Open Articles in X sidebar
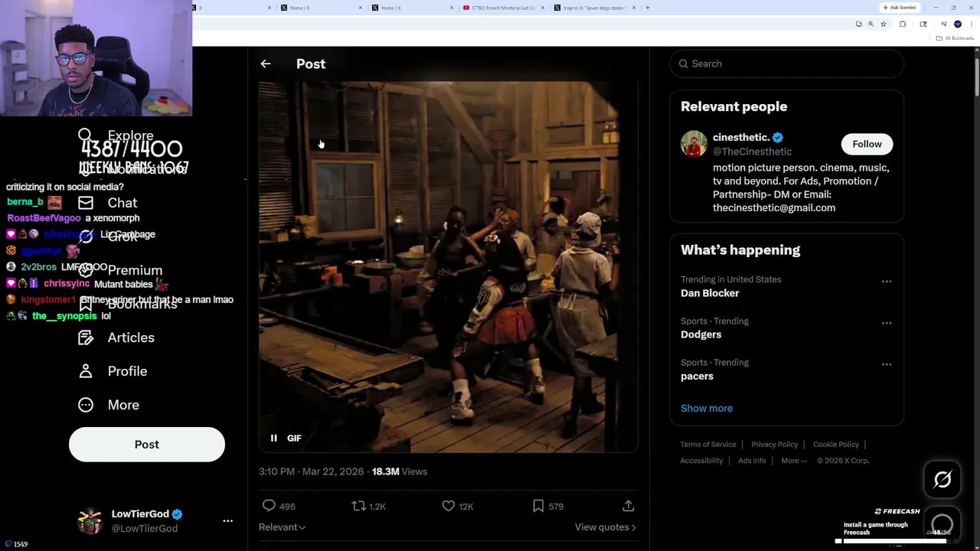Viewport: 980px width, 551px height. [131, 337]
